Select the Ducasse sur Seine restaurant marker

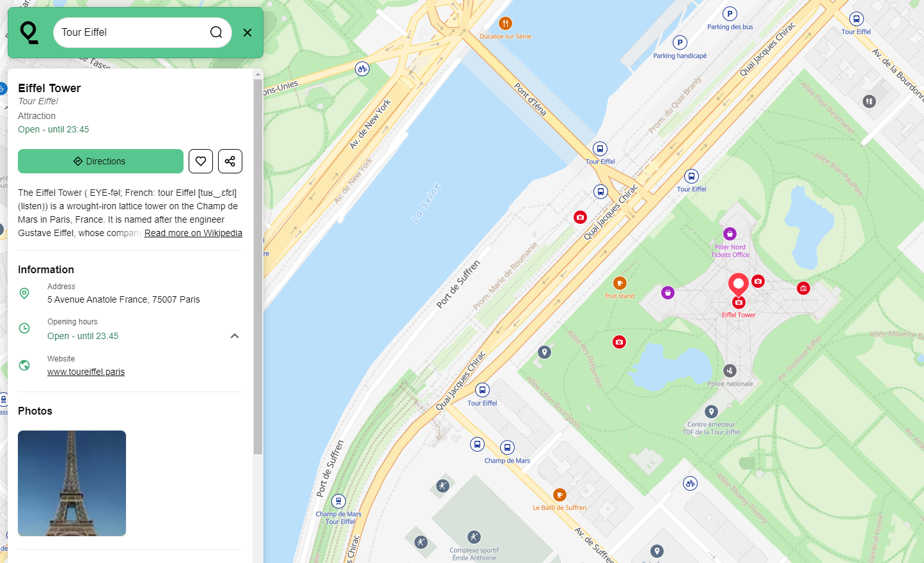point(505,24)
